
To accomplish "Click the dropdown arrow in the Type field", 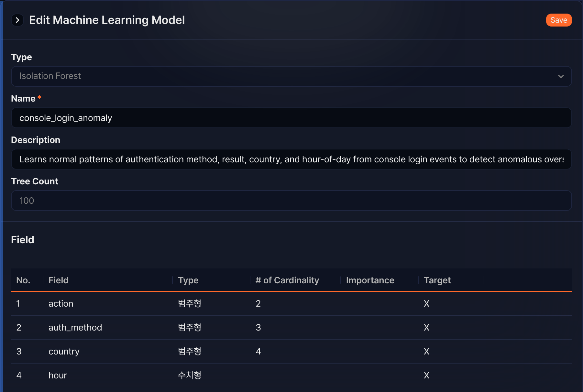I will 561,76.
